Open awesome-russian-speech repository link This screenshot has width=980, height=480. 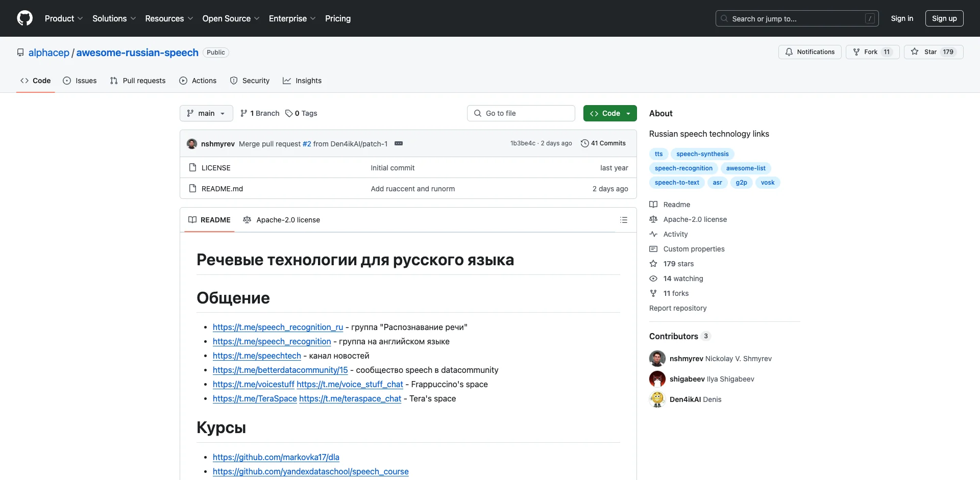[x=137, y=53]
